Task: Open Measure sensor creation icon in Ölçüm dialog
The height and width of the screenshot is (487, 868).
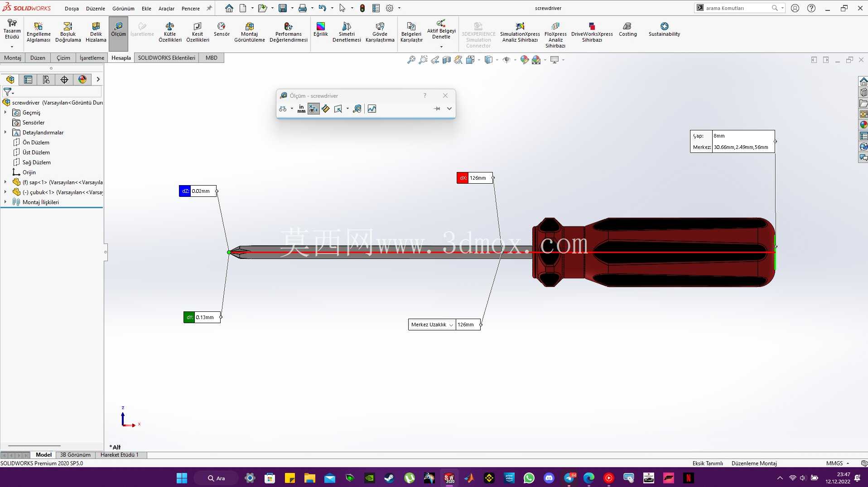Action: coord(357,109)
